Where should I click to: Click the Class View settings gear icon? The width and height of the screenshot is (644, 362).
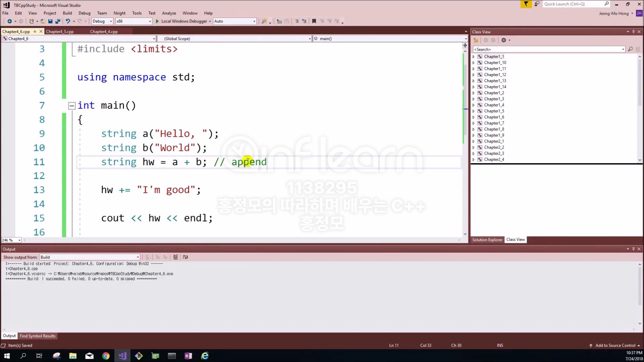click(503, 40)
